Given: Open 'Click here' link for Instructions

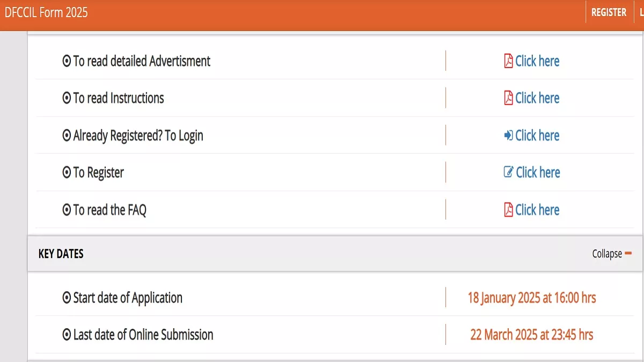Looking at the screenshot, I should point(537,98).
